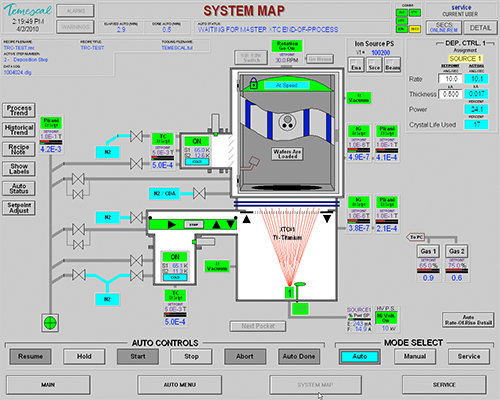Click the upper cryopump ON indicator
The height and width of the screenshot is (400, 500).
pyautogui.click(x=197, y=141)
